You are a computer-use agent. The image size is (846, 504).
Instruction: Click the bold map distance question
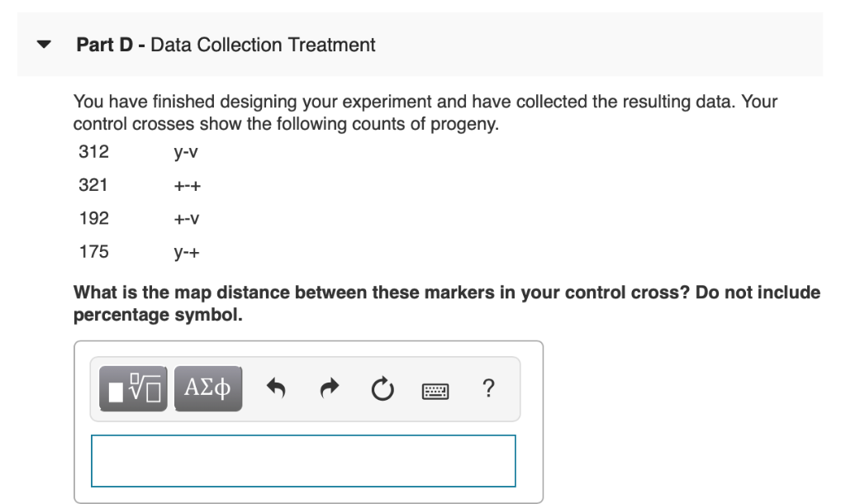click(x=447, y=303)
